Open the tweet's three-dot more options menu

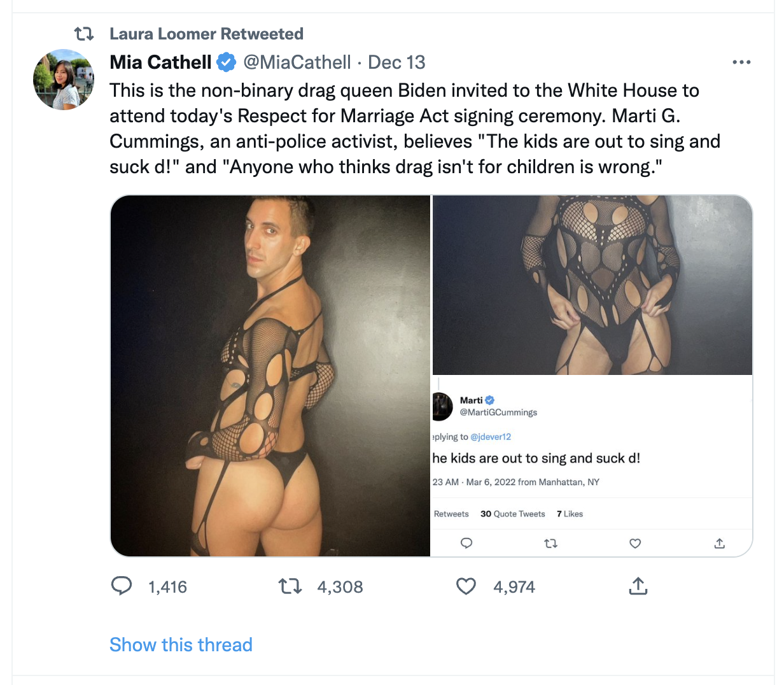tap(741, 62)
